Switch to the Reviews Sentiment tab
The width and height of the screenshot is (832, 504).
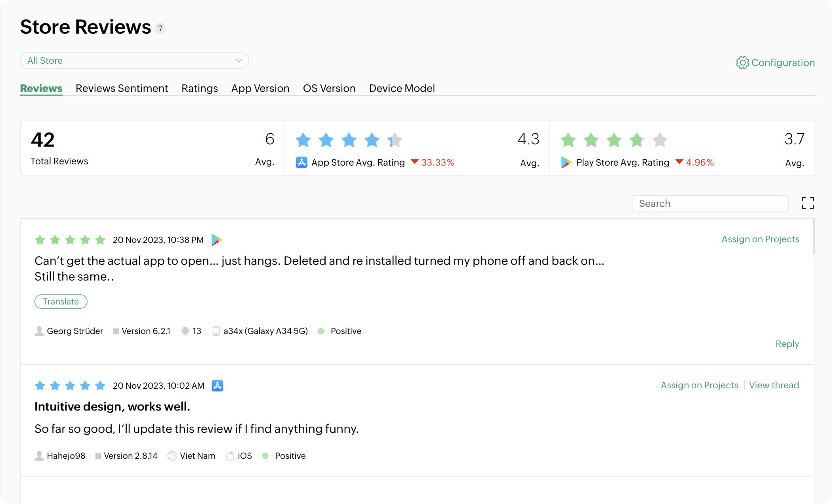click(122, 88)
